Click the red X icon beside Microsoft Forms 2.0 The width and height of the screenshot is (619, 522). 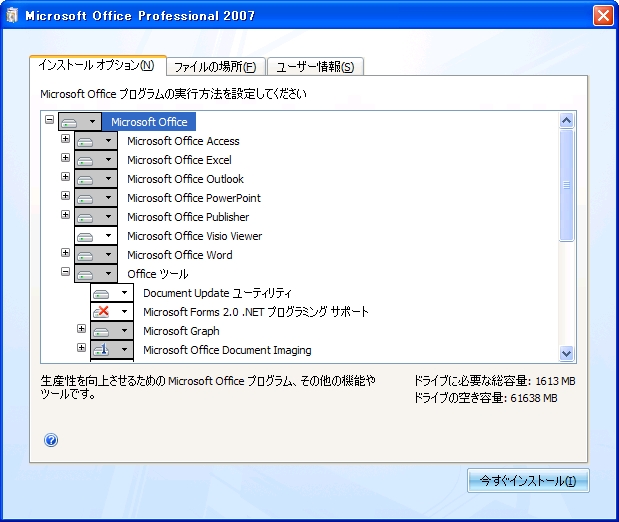pos(102,312)
